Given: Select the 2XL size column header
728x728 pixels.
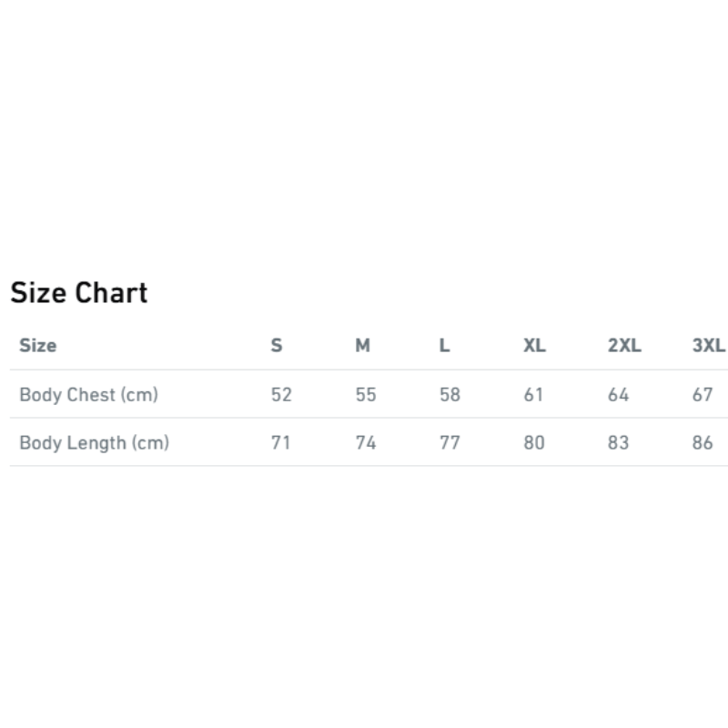Looking at the screenshot, I should (624, 346).
